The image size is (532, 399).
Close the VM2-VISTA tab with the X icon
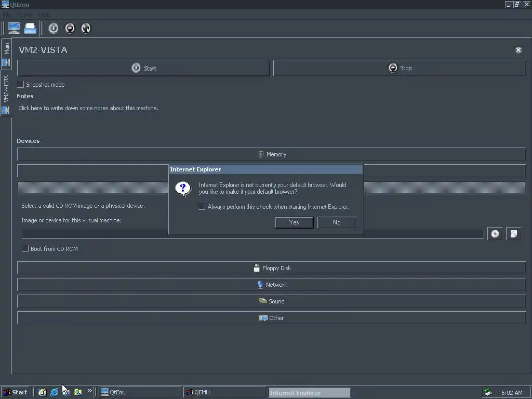[x=518, y=50]
